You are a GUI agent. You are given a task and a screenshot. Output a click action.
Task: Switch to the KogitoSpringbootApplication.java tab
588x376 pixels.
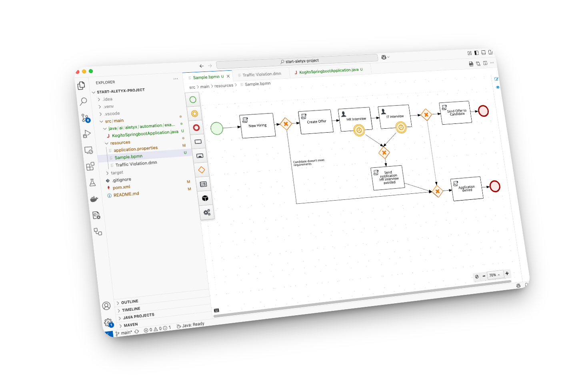point(329,71)
